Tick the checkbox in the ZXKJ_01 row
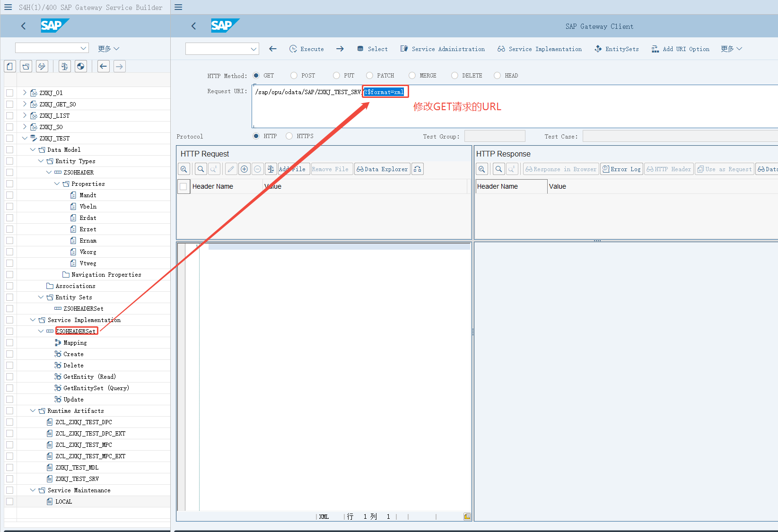 pos(9,93)
